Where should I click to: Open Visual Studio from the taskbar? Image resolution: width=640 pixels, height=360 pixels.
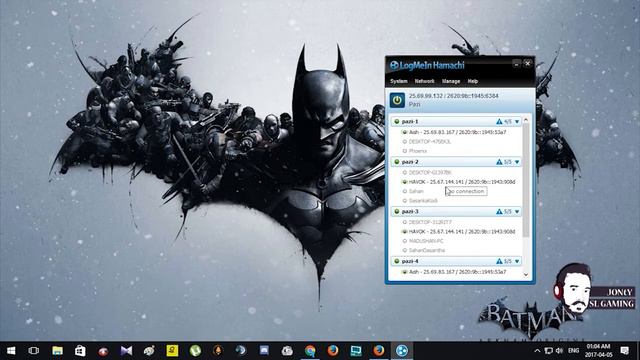point(126,351)
